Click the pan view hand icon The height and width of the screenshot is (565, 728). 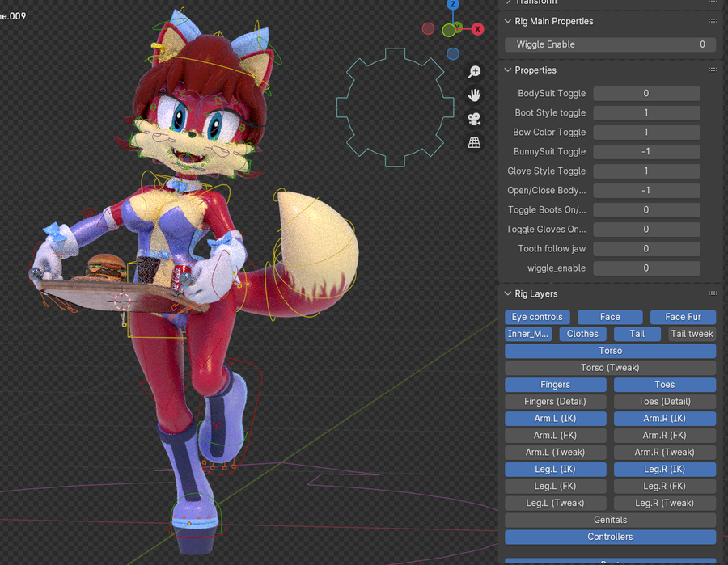[474, 95]
